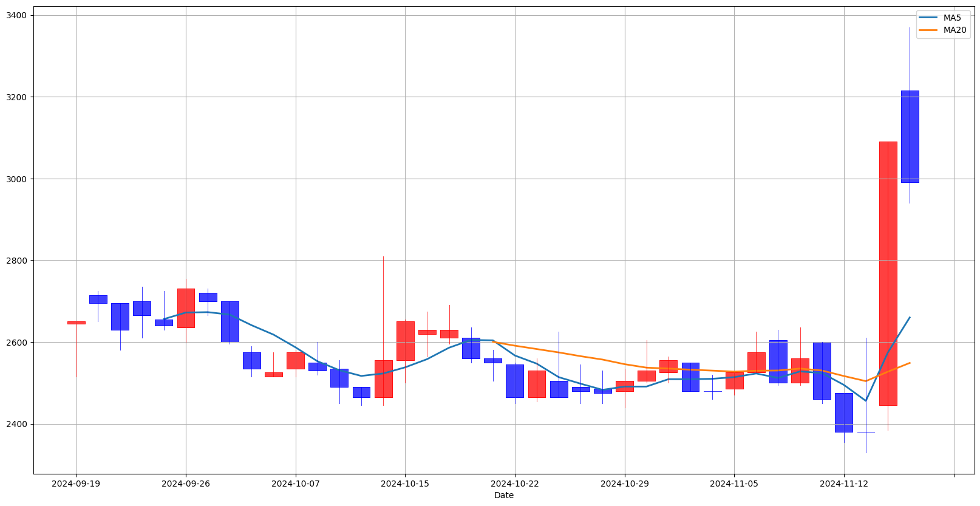Click the blue MA5 legend line sample
Viewport: 980px width, 506px height.
click(x=929, y=18)
